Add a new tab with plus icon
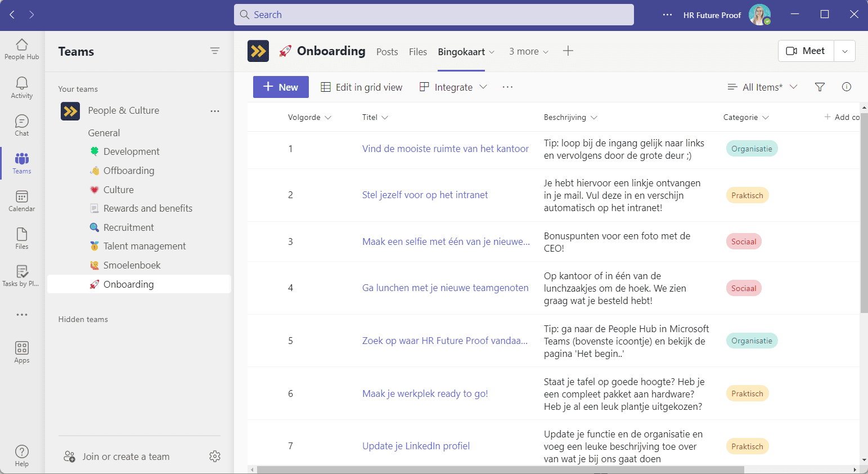 tap(568, 51)
